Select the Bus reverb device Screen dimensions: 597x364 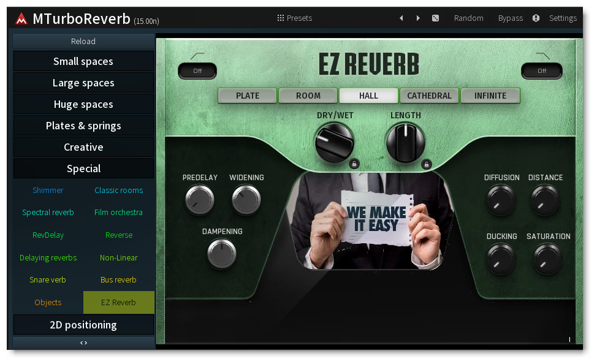coord(119,280)
